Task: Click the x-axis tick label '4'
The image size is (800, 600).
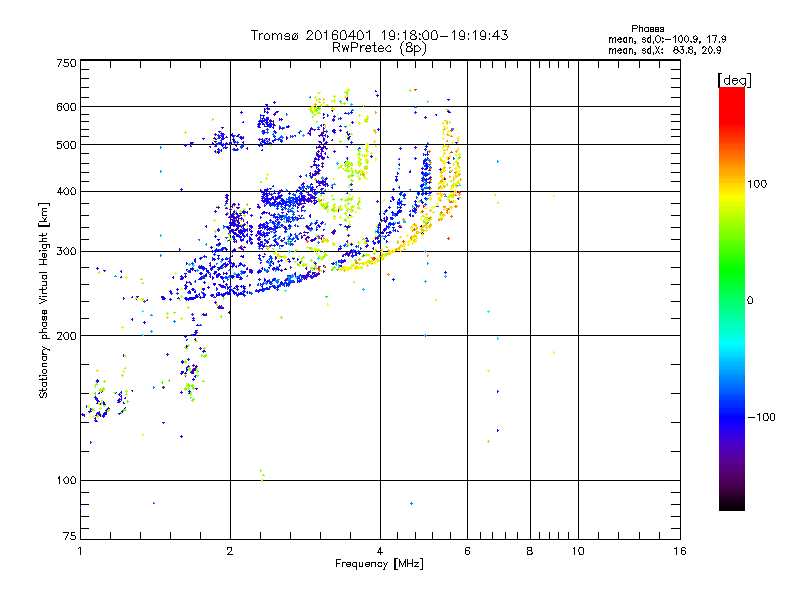Action: (380, 551)
